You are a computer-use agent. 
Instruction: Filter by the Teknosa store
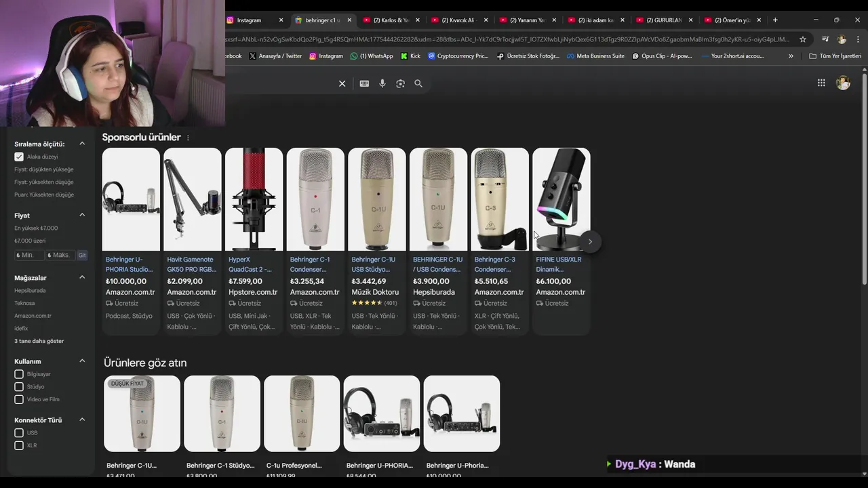tap(24, 303)
